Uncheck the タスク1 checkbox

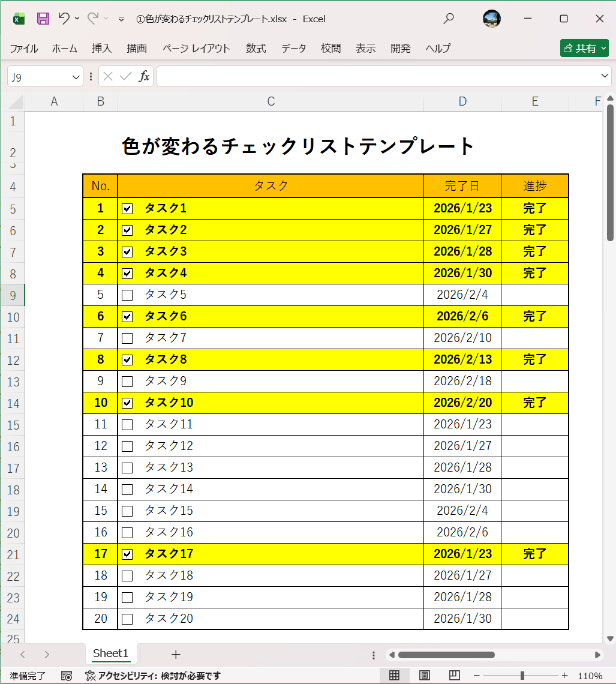click(x=127, y=208)
